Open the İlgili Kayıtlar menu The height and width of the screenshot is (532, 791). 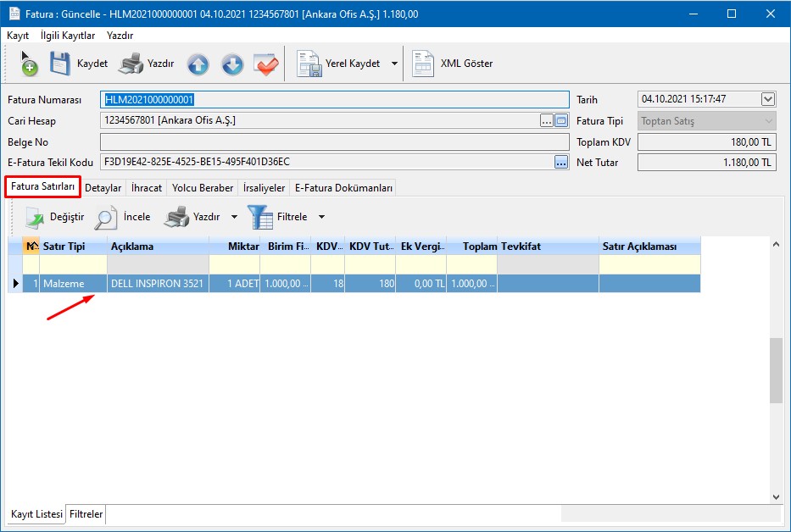(68, 36)
